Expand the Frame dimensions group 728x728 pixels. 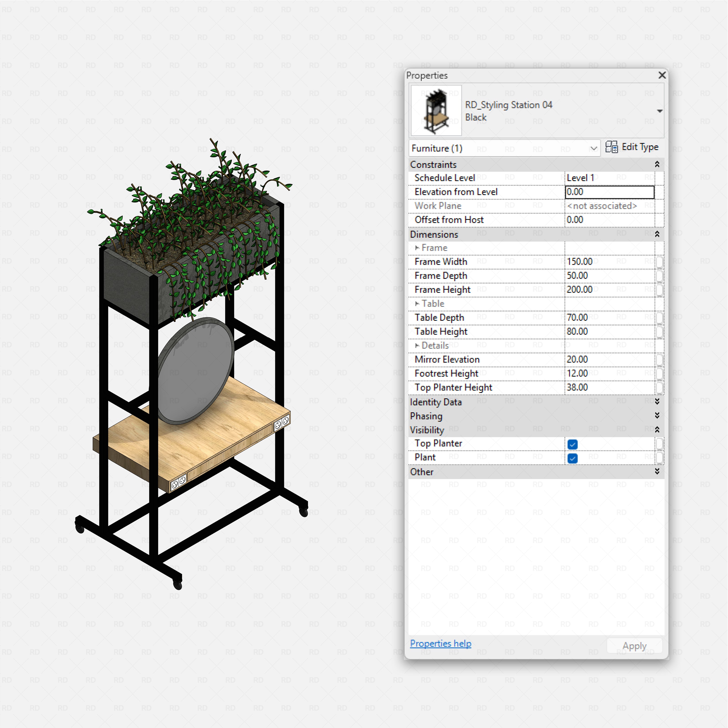point(417,248)
